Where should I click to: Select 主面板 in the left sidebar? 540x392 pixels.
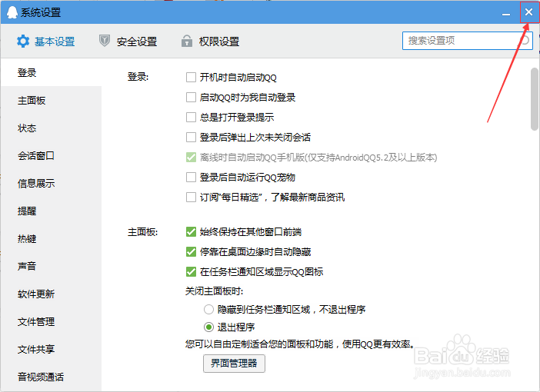pyautogui.click(x=51, y=101)
